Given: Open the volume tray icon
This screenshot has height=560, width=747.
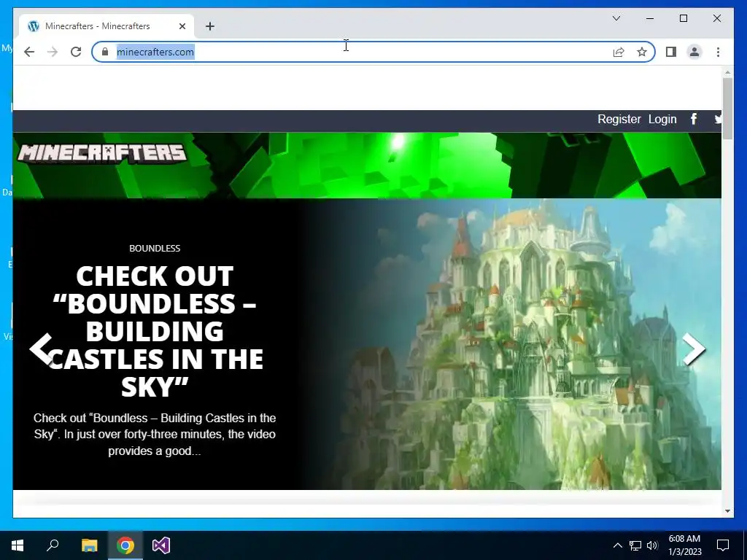Looking at the screenshot, I should click(652, 545).
